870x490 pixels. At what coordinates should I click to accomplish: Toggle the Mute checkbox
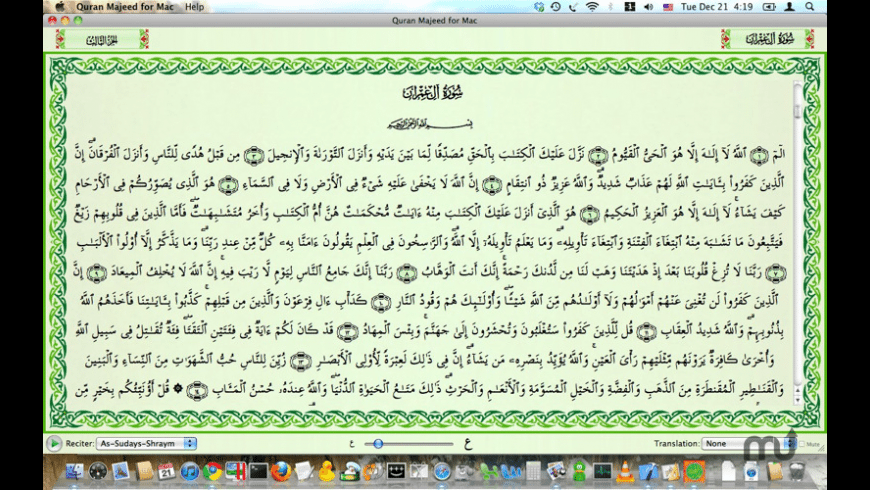(802, 444)
